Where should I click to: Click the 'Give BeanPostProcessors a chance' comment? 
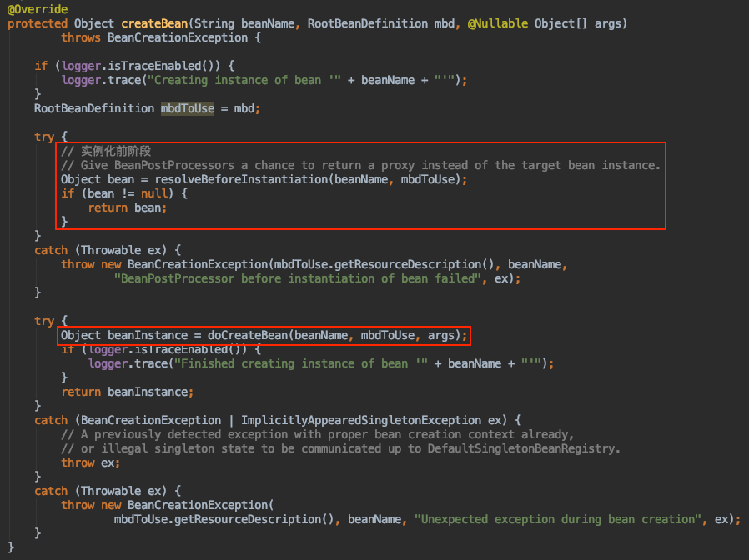(360, 165)
